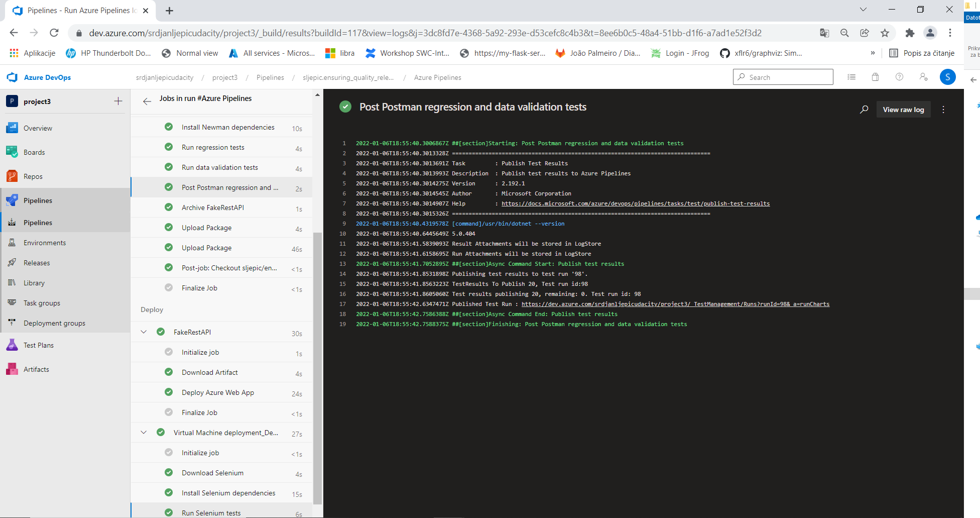980x518 pixels.
Task: Switch to the Pipelines section
Action: (x=38, y=200)
